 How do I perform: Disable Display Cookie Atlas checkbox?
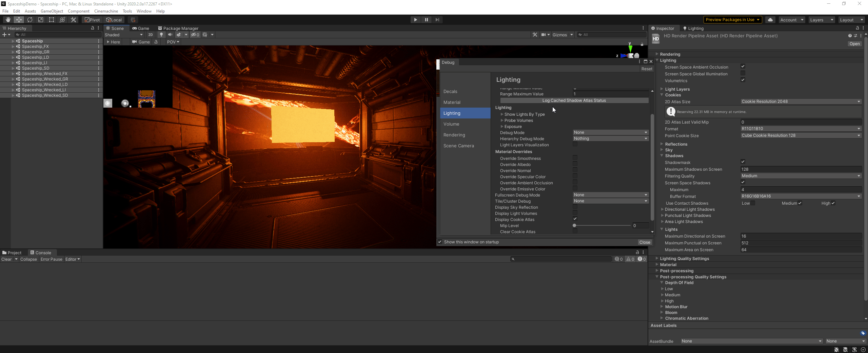575,219
